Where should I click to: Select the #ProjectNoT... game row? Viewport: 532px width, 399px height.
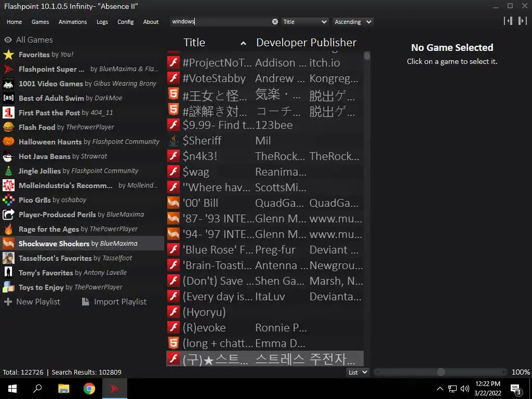[x=265, y=62]
